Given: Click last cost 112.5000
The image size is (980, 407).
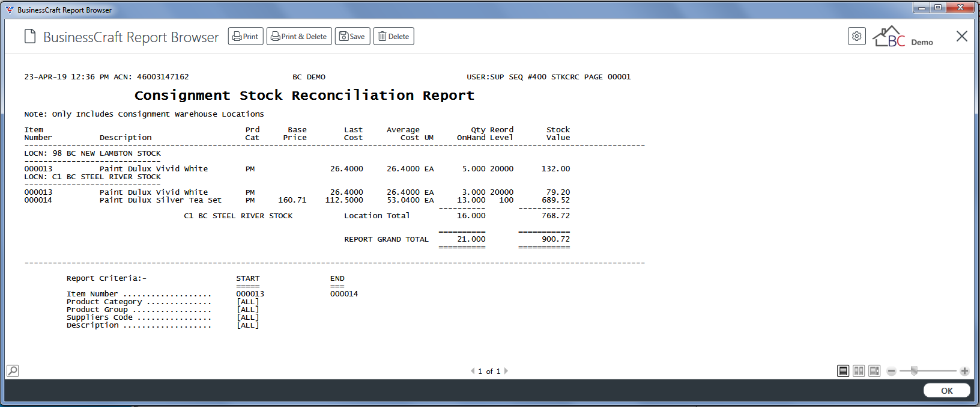Looking at the screenshot, I should click(x=344, y=200).
